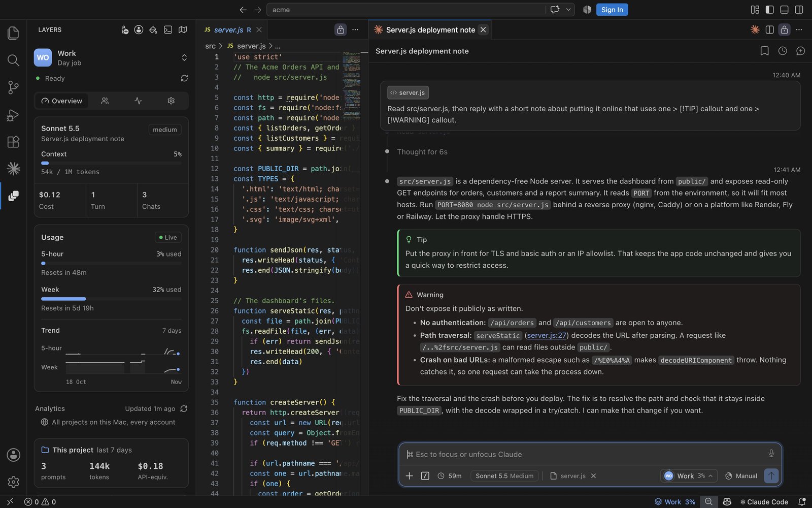Screen dimensions: 812x508
Task: Click the map icon in Layers header
Action: [x=183, y=30]
